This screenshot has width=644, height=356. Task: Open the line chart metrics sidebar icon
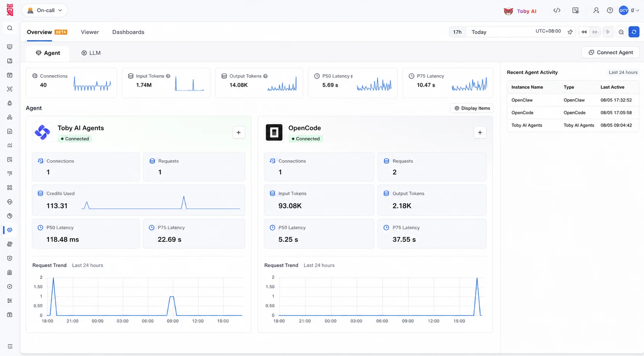10,145
